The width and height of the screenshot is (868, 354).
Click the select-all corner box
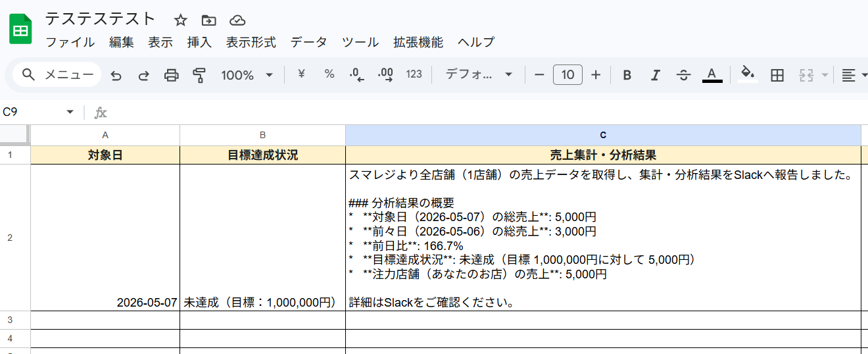click(x=14, y=135)
